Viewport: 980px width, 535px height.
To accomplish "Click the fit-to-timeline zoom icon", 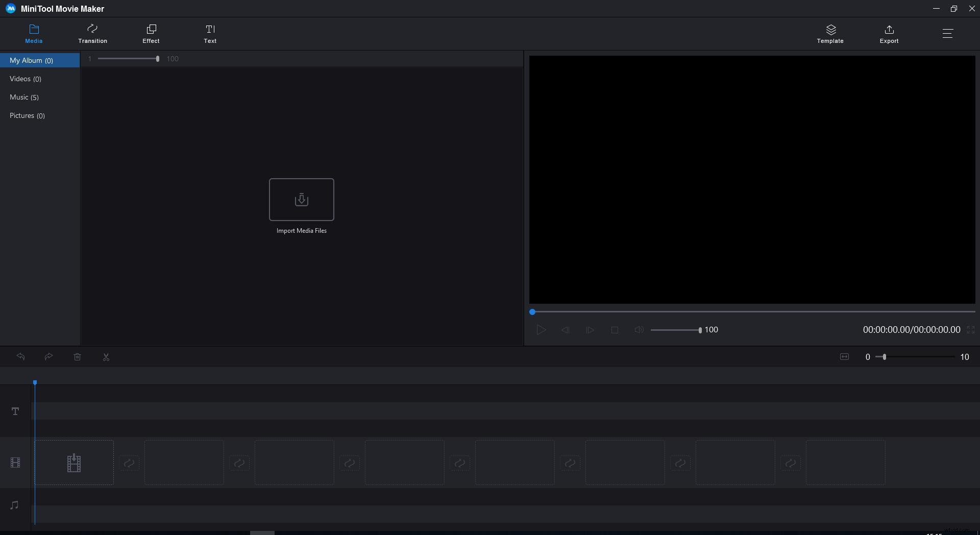I will click(844, 357).
